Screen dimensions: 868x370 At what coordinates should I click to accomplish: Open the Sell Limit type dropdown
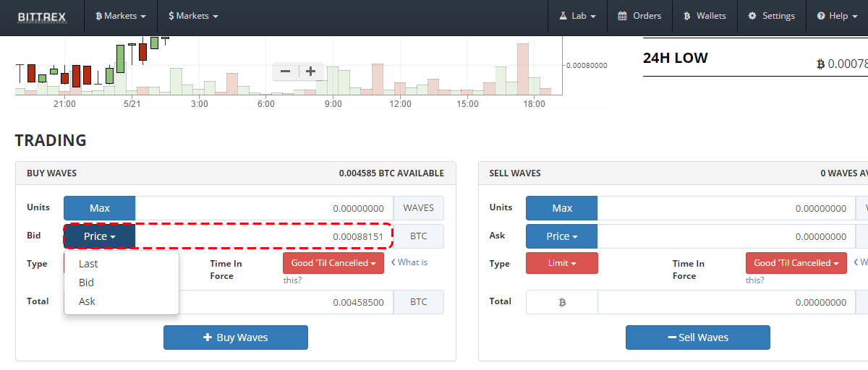click(562, 263)
